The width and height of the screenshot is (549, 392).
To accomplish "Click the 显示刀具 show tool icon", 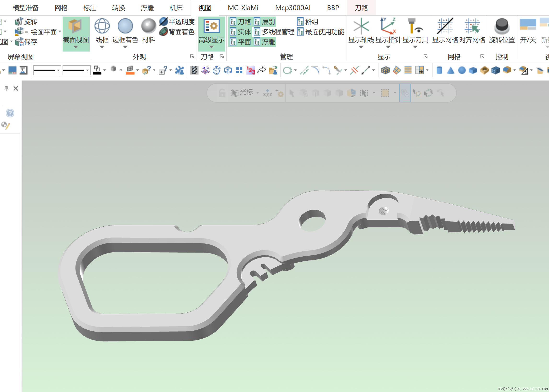I will tap(415, 26).
